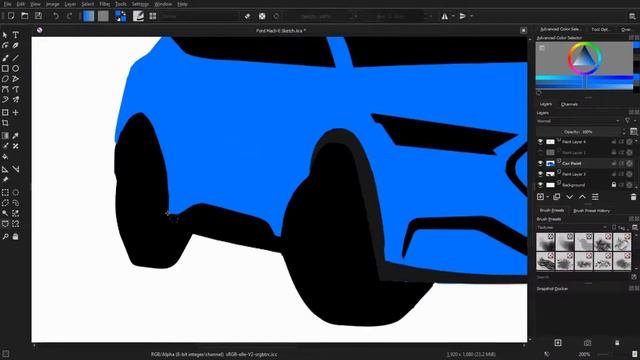Switch to the Channels tab
The height and width of the screenshot is (360, 640).
pos(569,104)
